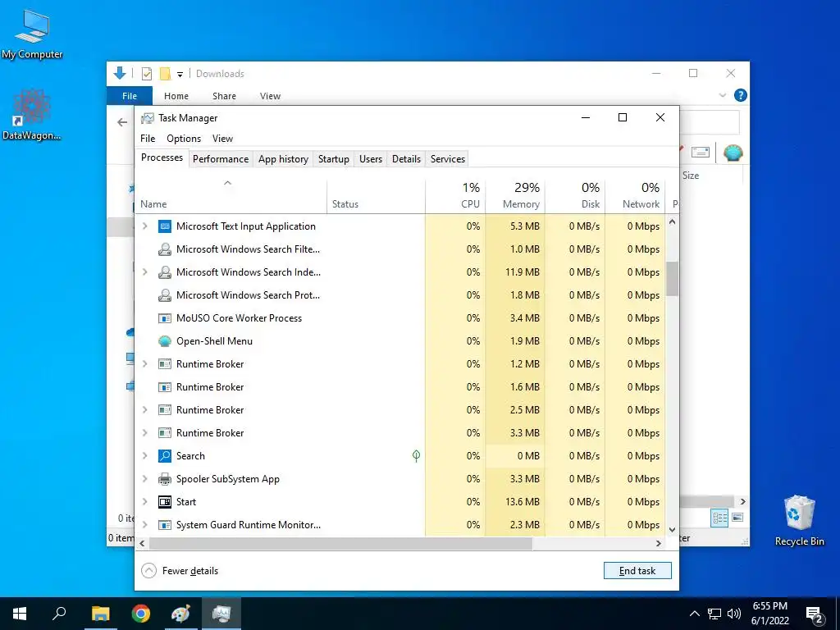Expand the Explorer ribbon chevron
The height and width of the screenshot is (630, 840).
coord(723,95)
